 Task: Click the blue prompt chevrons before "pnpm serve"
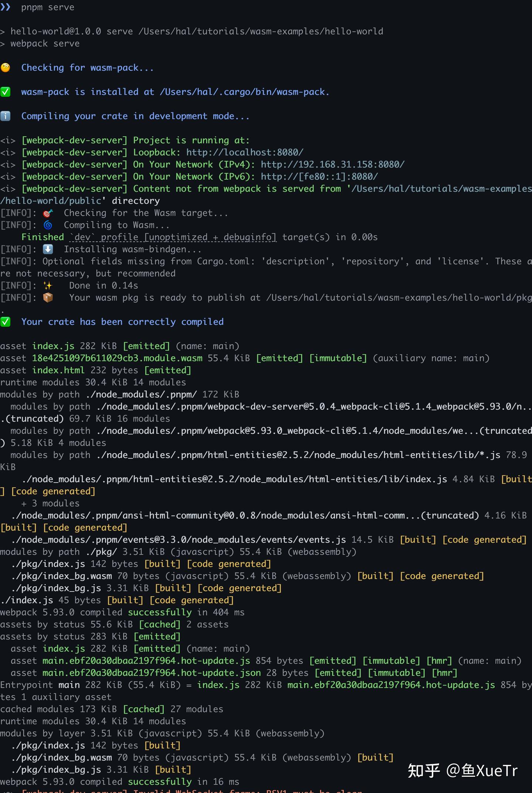(x=5, y=7)
